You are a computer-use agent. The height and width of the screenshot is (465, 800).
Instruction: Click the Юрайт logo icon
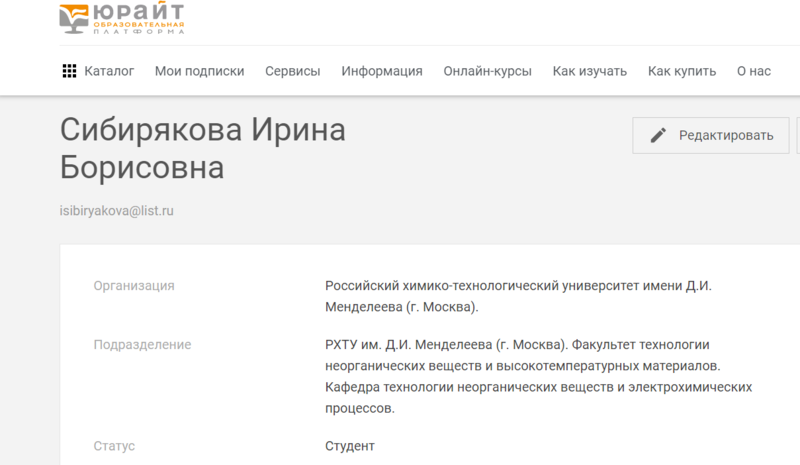(79, 17)
